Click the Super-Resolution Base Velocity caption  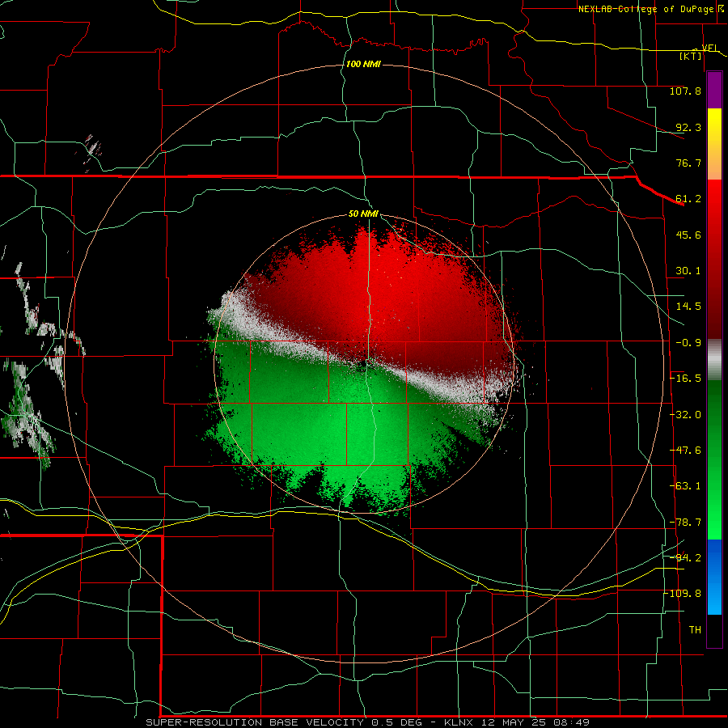click(x=367, y=722)
